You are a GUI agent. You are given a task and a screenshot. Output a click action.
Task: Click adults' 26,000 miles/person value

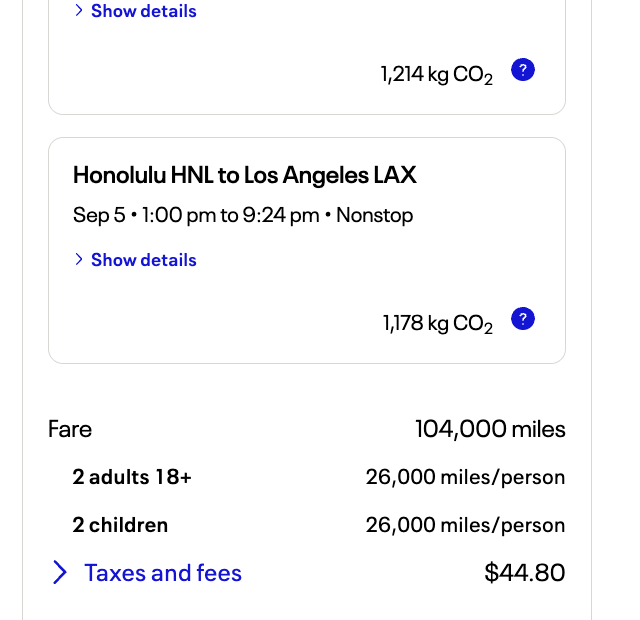[465, 477]
